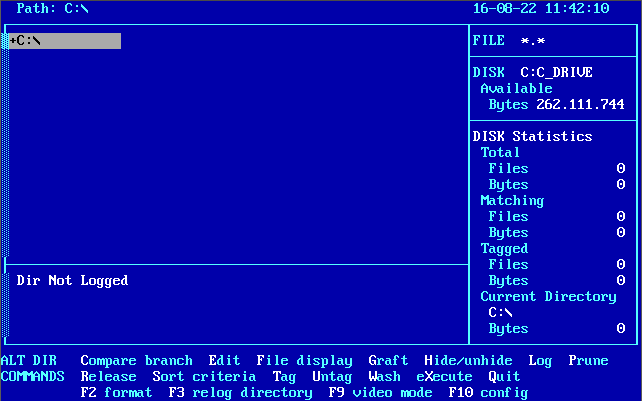Expand the plus sign beside C:\

click(12, 41)
